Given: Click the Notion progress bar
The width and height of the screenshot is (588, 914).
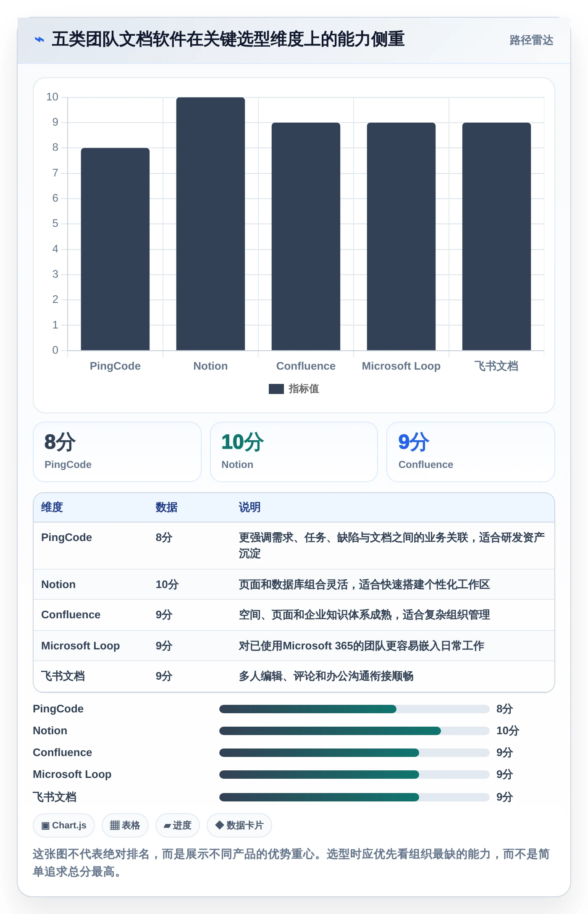Looking at the screenshot, I should [x=354, y=731].
